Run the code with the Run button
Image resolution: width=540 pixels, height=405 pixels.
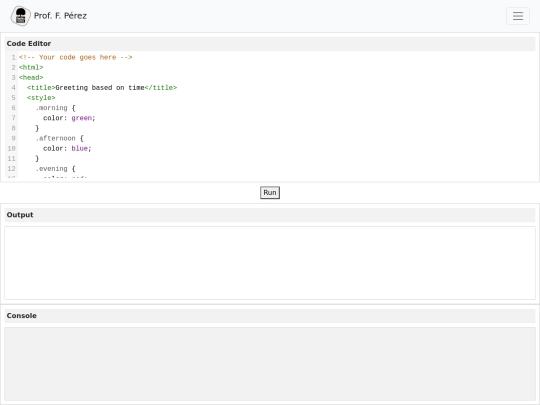270,193
